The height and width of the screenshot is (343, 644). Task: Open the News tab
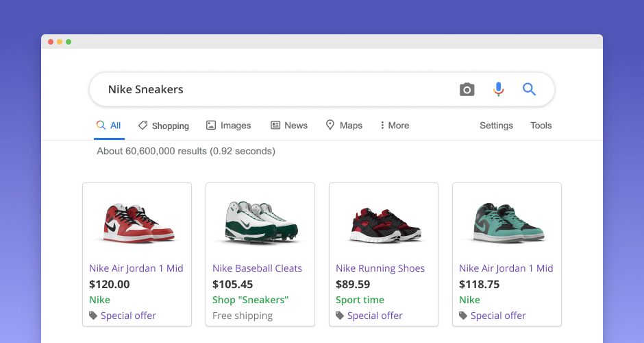coord(288,126)
